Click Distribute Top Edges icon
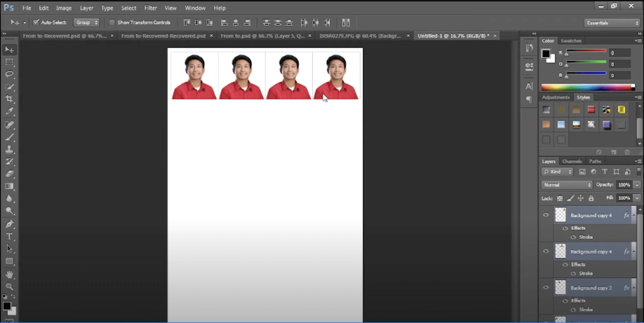 pos(266,23)
